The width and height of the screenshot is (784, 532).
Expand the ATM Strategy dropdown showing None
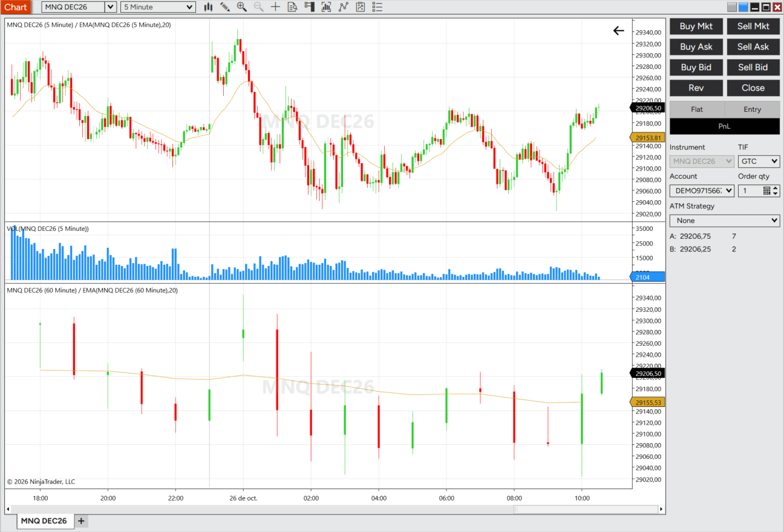click(725, 221)
